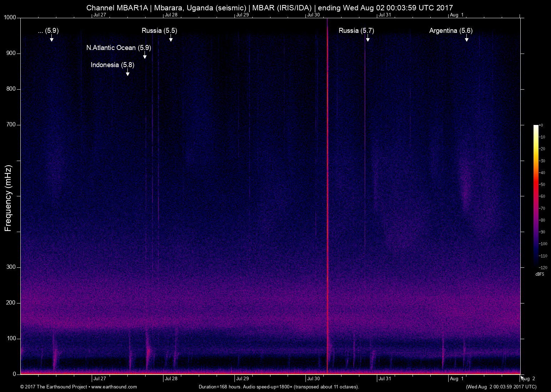Screen dimensions: 551x392
Task: Click the -60 level on the colorbar
Action: click(x=536, y=196)
